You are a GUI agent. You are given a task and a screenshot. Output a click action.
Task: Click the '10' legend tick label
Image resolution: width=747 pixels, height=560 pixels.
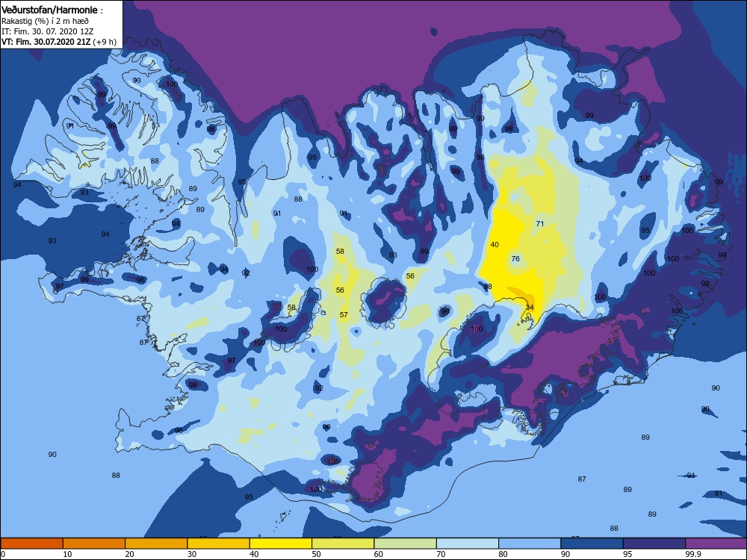pyautogui.click(x=68, y=554)
